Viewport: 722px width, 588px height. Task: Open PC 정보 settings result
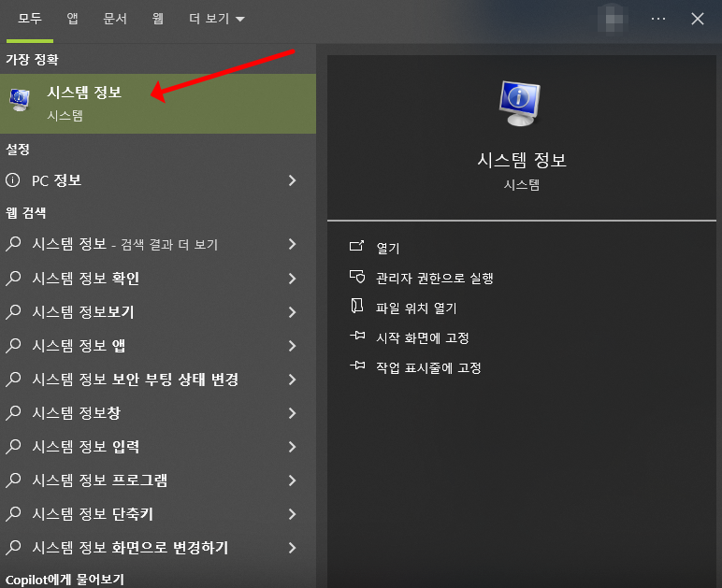point(158,180)
